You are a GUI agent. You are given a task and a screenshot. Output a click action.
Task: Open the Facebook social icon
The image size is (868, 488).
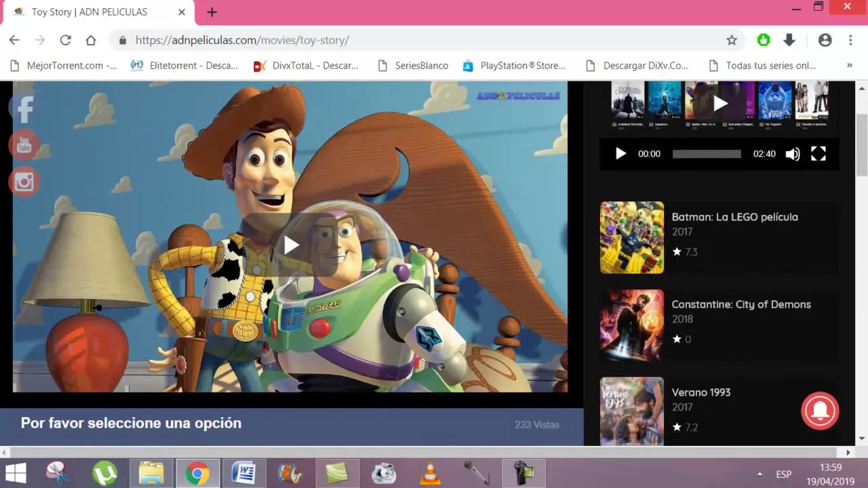click(x=24, y=109)
